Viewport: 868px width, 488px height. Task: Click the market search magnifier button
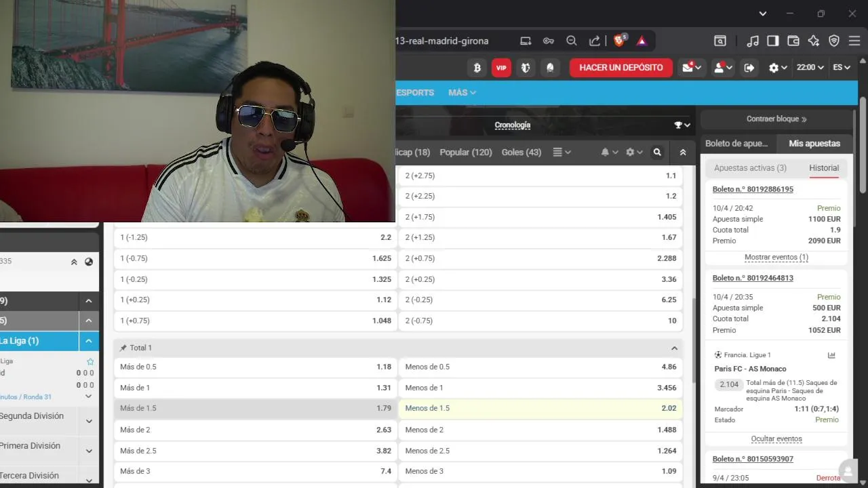(x=657, y=152)
